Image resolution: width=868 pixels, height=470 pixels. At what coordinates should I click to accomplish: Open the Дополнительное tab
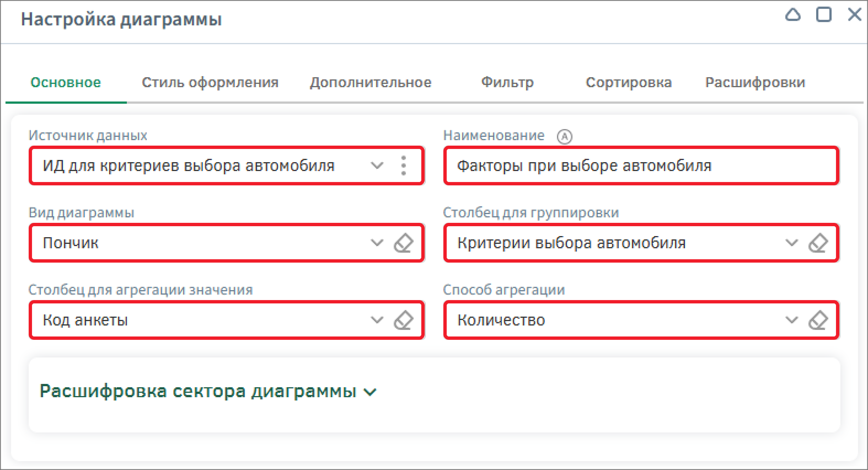(x=370, y=83)
